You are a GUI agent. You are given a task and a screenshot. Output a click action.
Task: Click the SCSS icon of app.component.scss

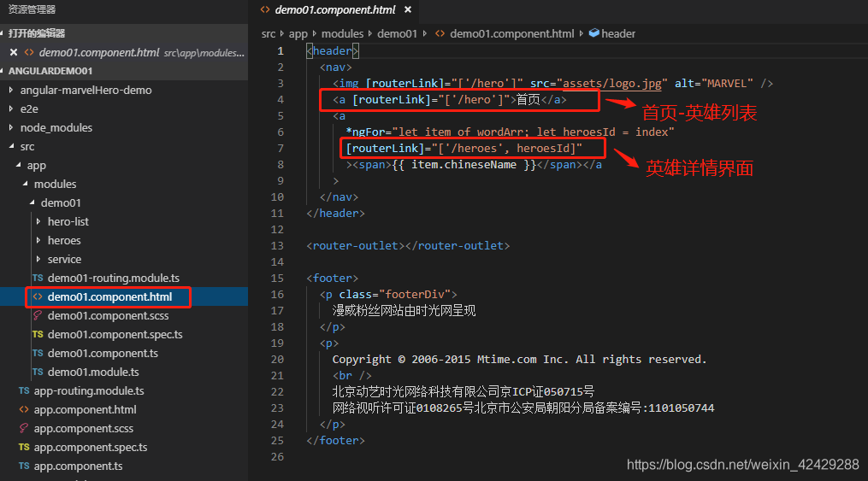(24, 429)
